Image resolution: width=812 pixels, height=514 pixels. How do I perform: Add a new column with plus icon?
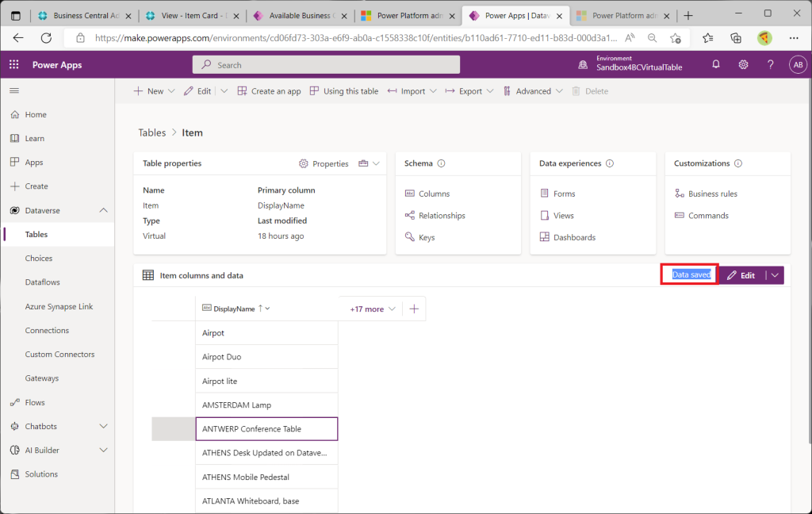(x=414, y=309)
